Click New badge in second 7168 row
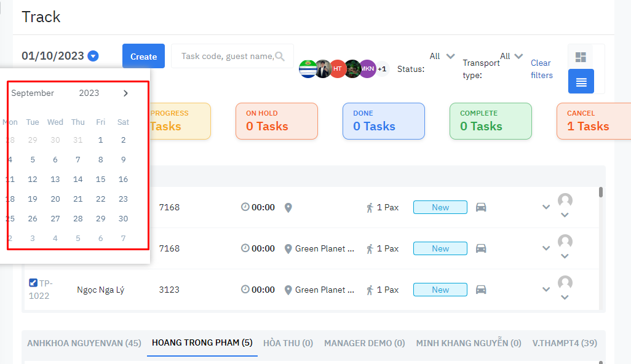This screenshot has width=631, height=364. [x=440, y=248]
